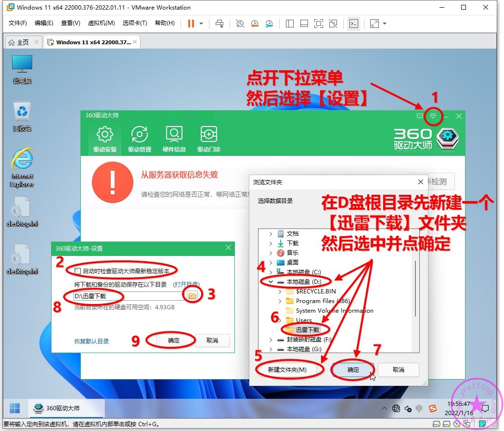Enter full screen mode icon
504x431 pixels.
pos(319,24)
